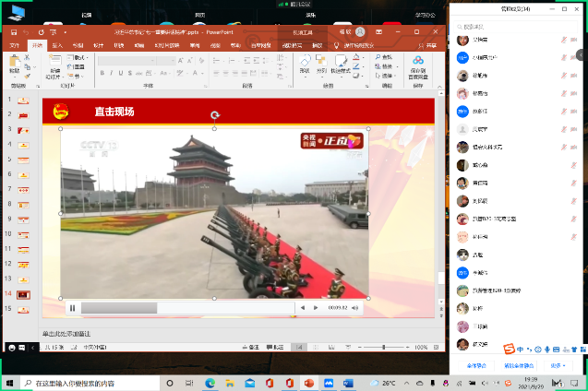Click the shape fill color icon
Viewport: 588px width, 391px height.
356,57
